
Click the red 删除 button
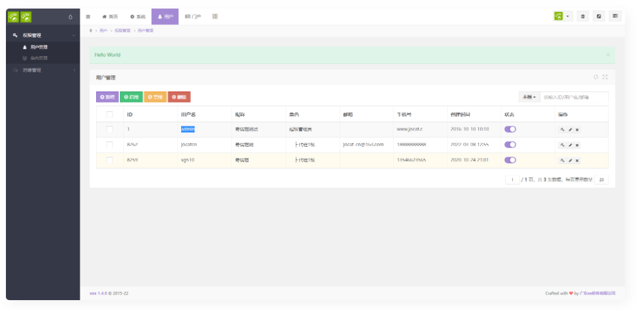[x=179, y=97]
